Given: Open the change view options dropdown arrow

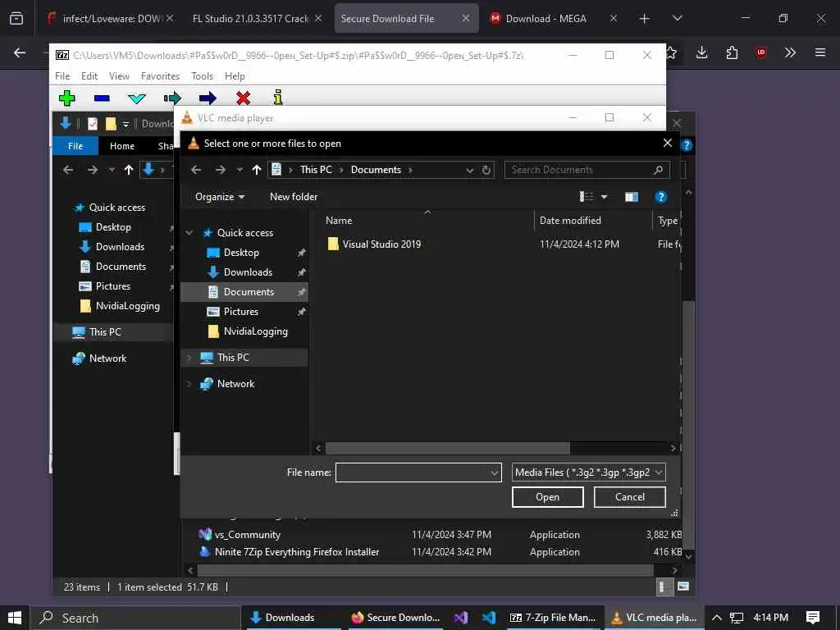Looking at the screenshot, I should tap(605, 197).
